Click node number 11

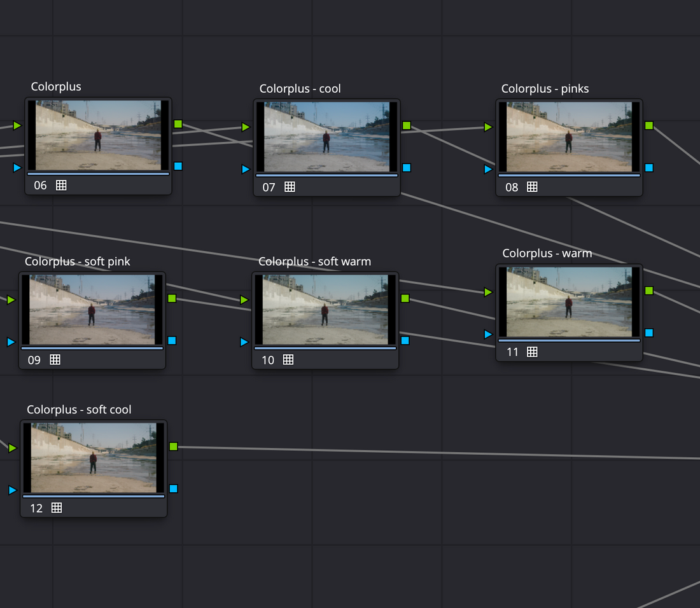point(512,352)
